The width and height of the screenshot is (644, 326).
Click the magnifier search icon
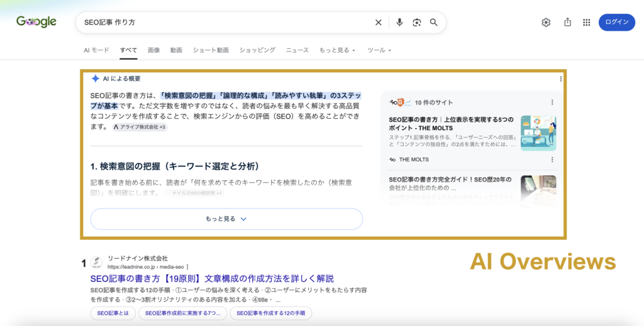pyautogui.click(x=434, y=23)
